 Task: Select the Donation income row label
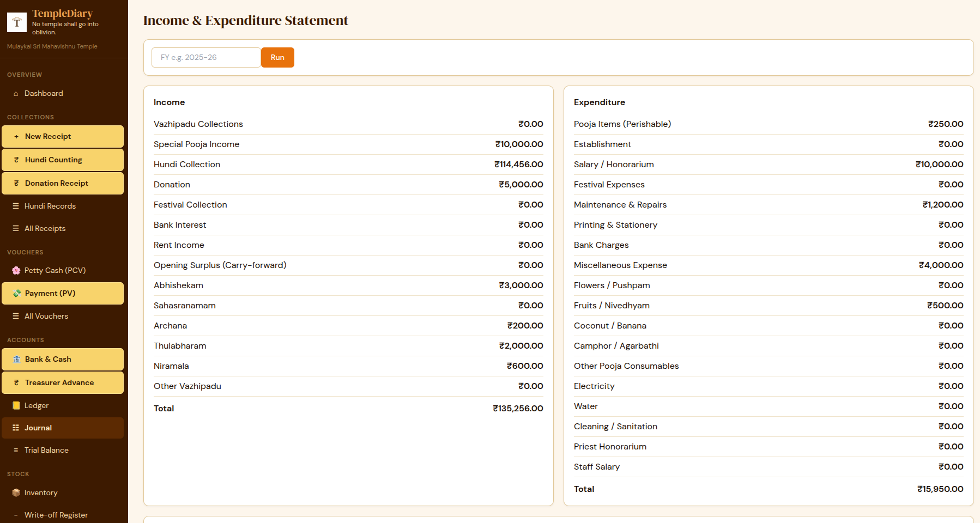pyautogui.click(x=172, y=185)
